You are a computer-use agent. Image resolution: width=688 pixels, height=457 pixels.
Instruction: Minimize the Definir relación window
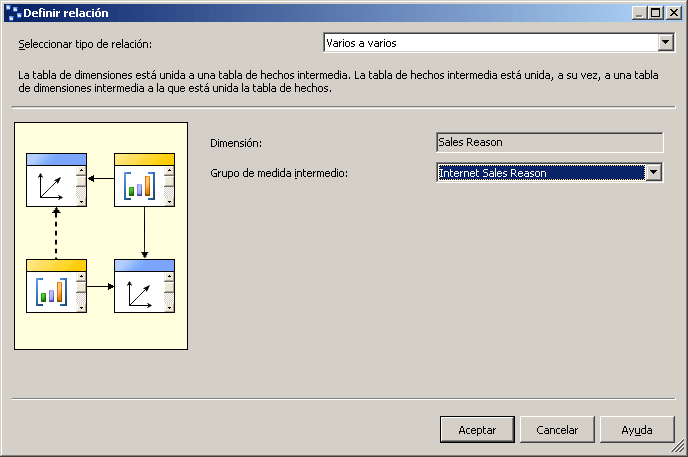(x=640, y=13)
